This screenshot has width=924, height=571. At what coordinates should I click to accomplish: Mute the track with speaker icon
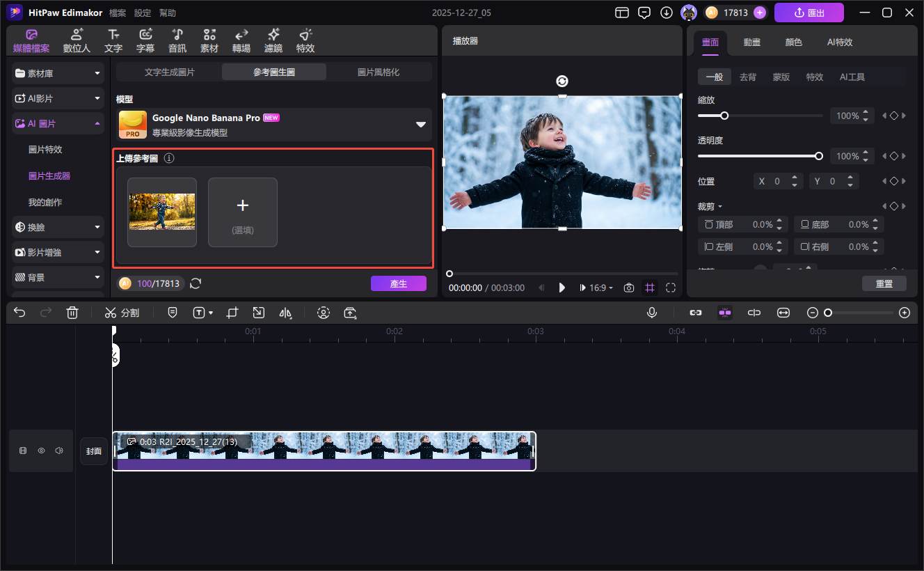(x=59, y=451)
